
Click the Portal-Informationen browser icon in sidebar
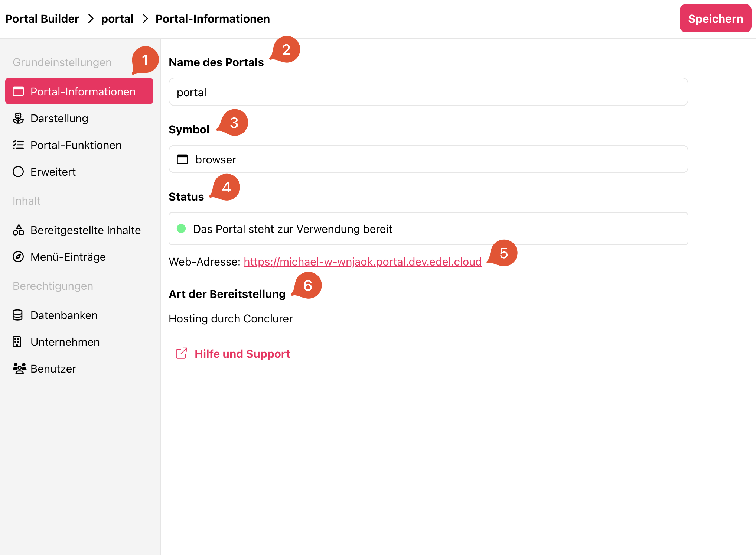coord(18,91)
